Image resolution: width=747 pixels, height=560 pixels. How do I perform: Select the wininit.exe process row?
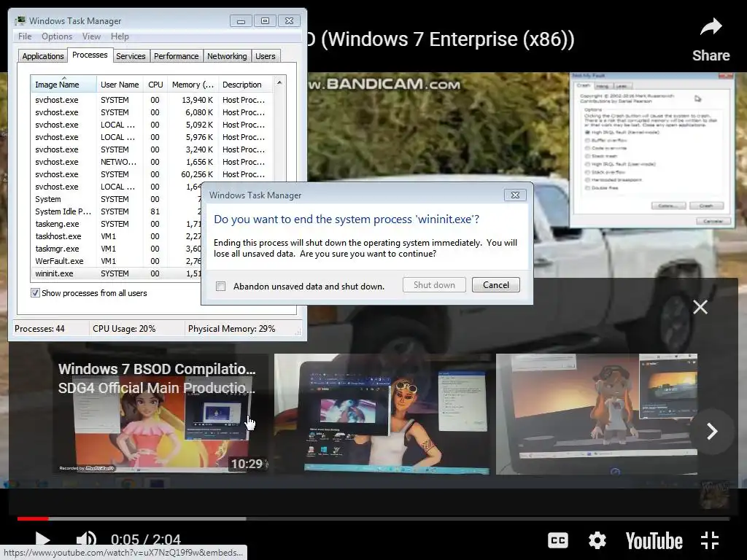[116, 273]
